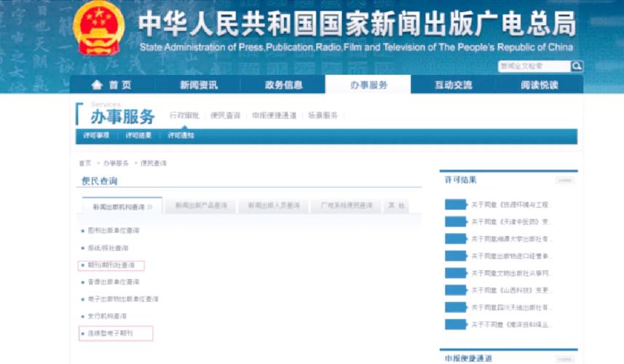Screen dimensions: 624x364
Task: Click the magnifier search icon button
Action: [x=577, y=66]
